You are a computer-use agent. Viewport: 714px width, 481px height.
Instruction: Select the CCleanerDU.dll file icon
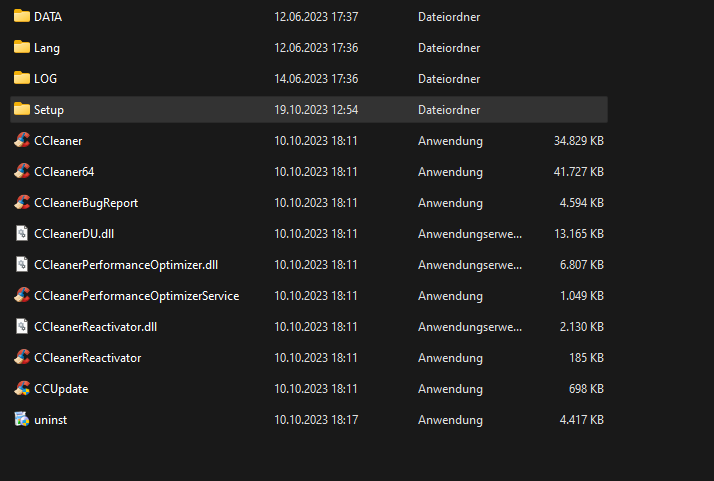point(22,234)
